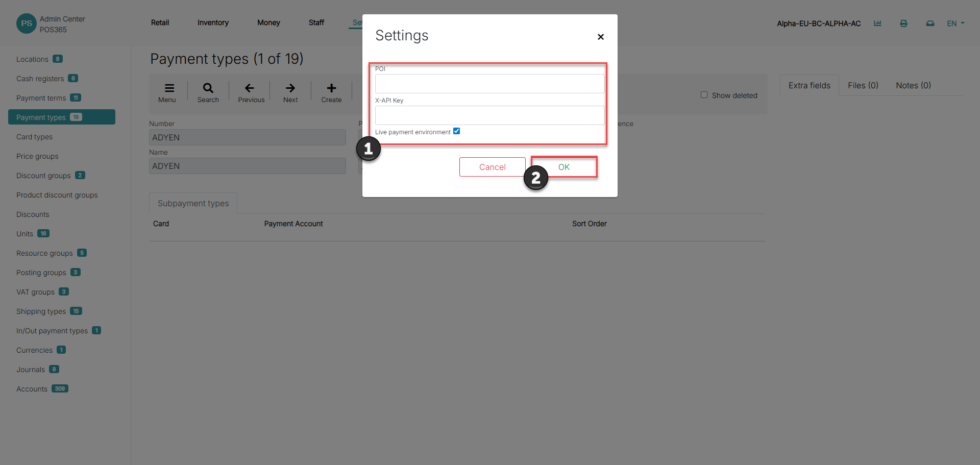Open the Money menu
980x465 pixels.
pyautogui.click(x=268, y=22)
